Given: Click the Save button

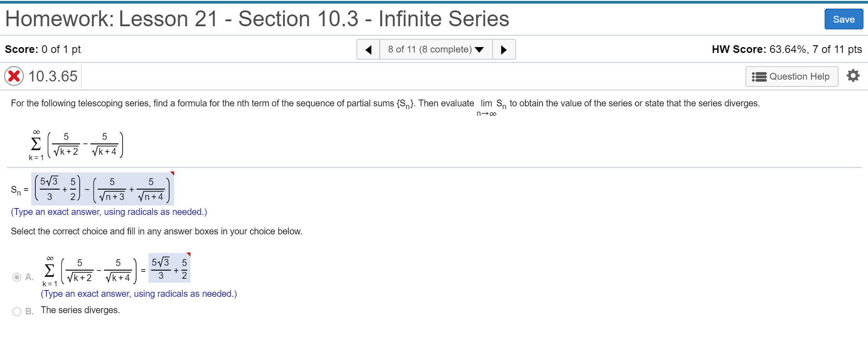Looking at the screenshot, I should pyautogui.click(x=843, y=19).
